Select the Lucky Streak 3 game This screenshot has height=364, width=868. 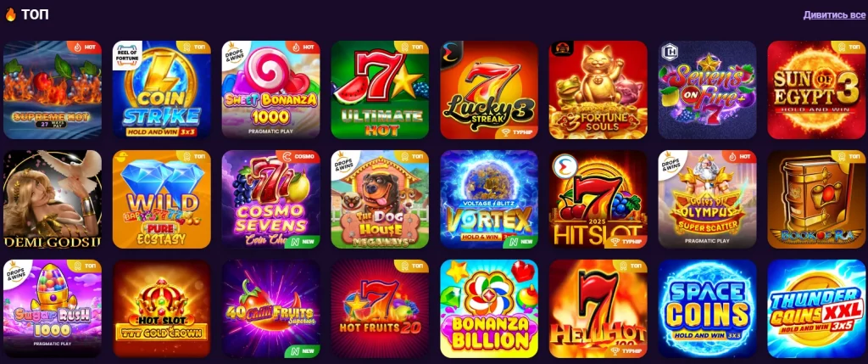point(489,89)
